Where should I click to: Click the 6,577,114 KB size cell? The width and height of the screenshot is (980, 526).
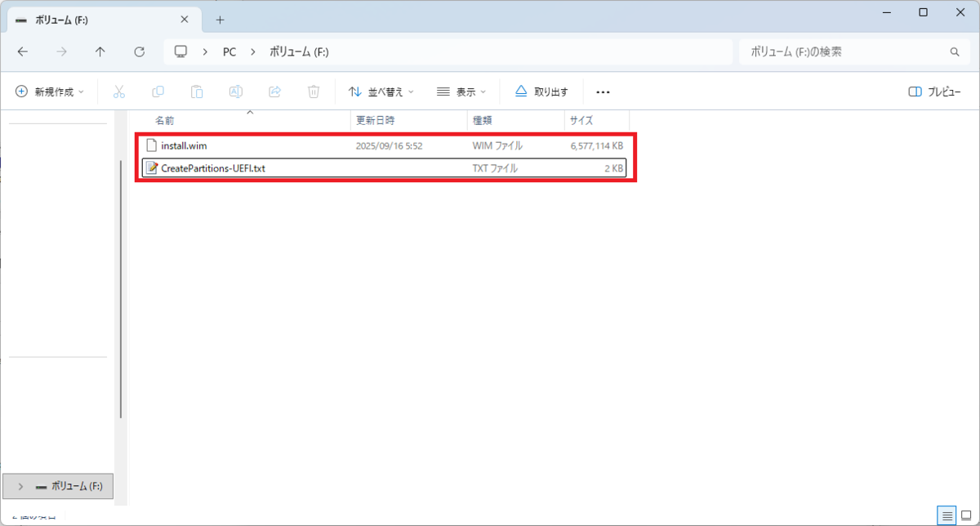(597, 145)
